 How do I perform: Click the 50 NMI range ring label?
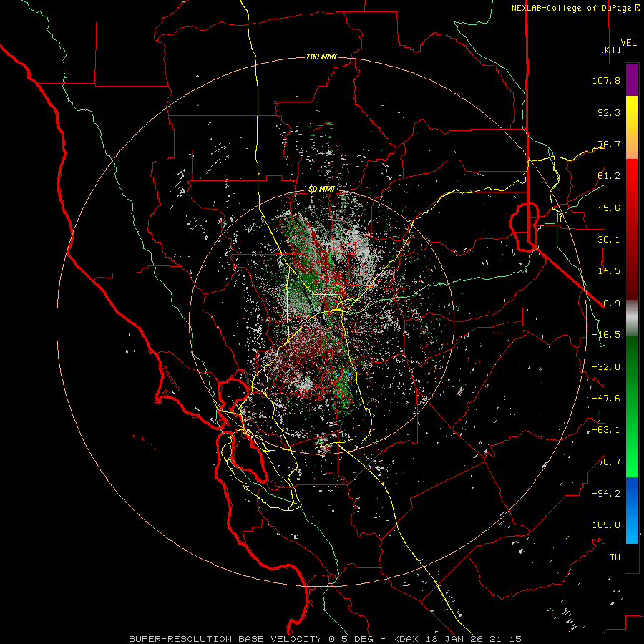pyautogui.click(x=321, y=189)
